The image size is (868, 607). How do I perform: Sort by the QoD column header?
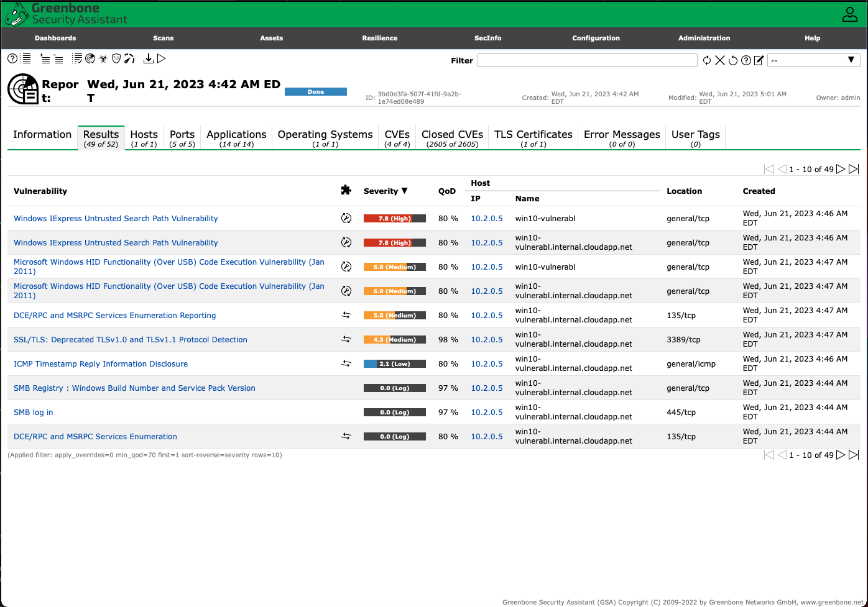[447, 191]
